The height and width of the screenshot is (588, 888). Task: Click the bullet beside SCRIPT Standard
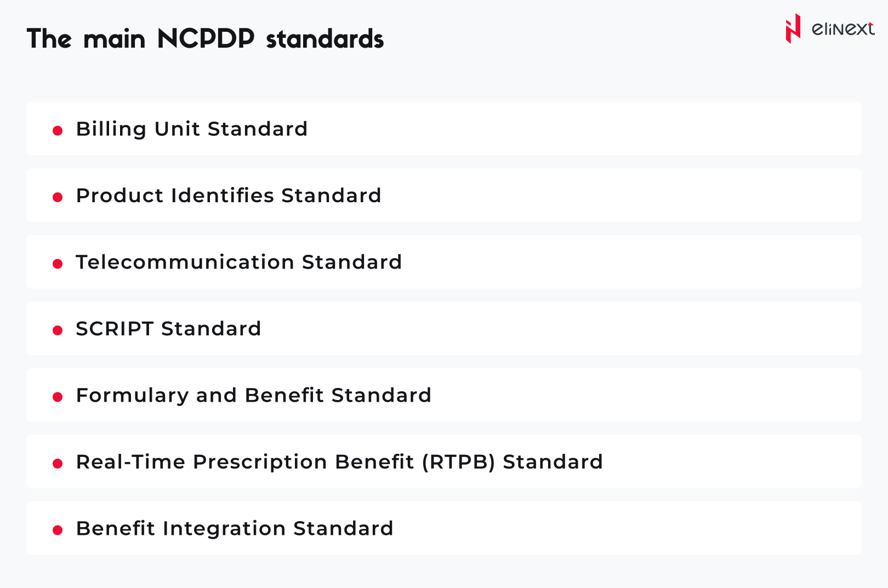(58, 330)
